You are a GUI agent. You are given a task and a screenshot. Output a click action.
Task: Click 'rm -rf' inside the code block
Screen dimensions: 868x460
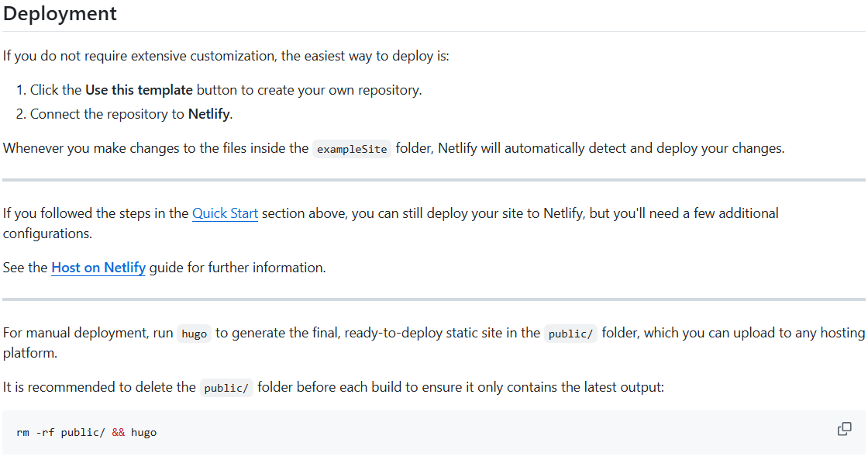(x=36, y=432)
